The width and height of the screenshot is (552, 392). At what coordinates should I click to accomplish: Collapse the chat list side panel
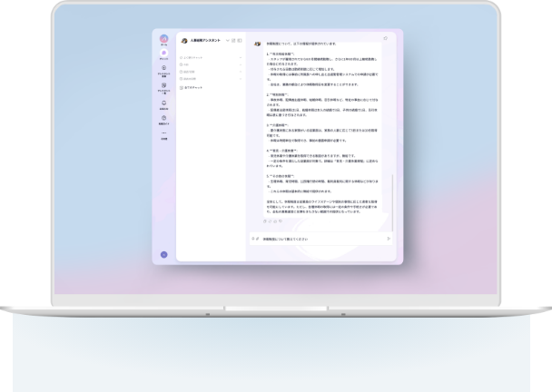pyautogui.click(x=240, y=41)
